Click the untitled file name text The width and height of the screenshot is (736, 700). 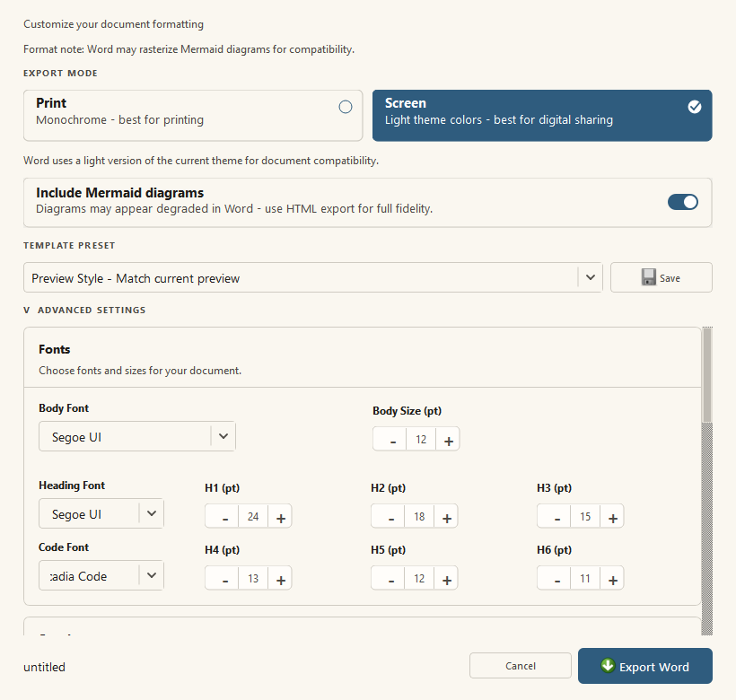(x=45, y=667)
